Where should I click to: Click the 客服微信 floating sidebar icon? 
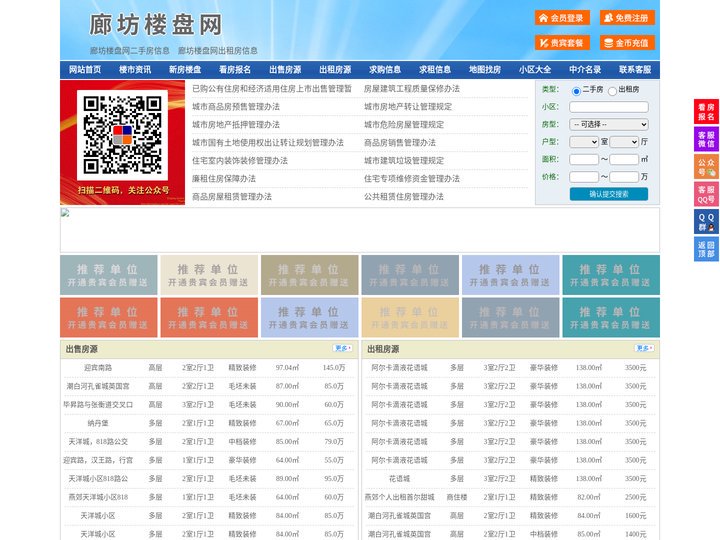[706, 139]
